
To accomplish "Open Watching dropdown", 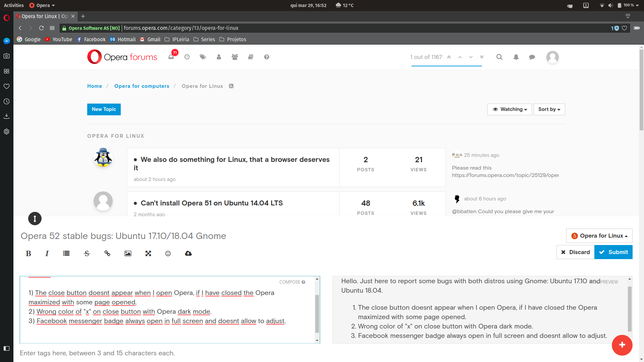I will pos(509,109).
